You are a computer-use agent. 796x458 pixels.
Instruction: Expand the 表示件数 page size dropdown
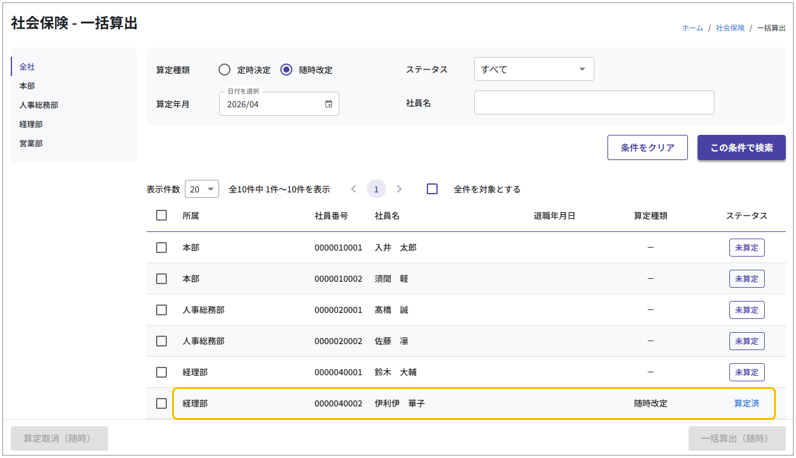coord(202,189)
